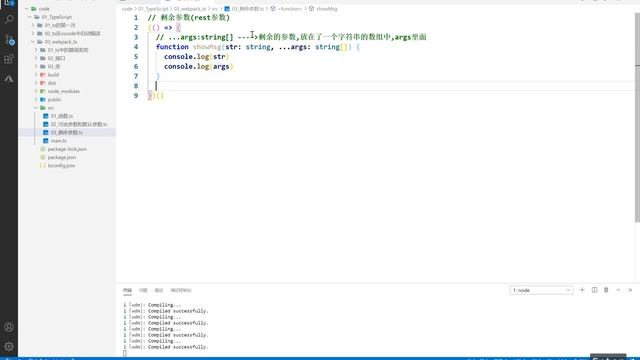Click the public folder icon
The height and width of the screenshot is (360, 640).
click(42, 100)
